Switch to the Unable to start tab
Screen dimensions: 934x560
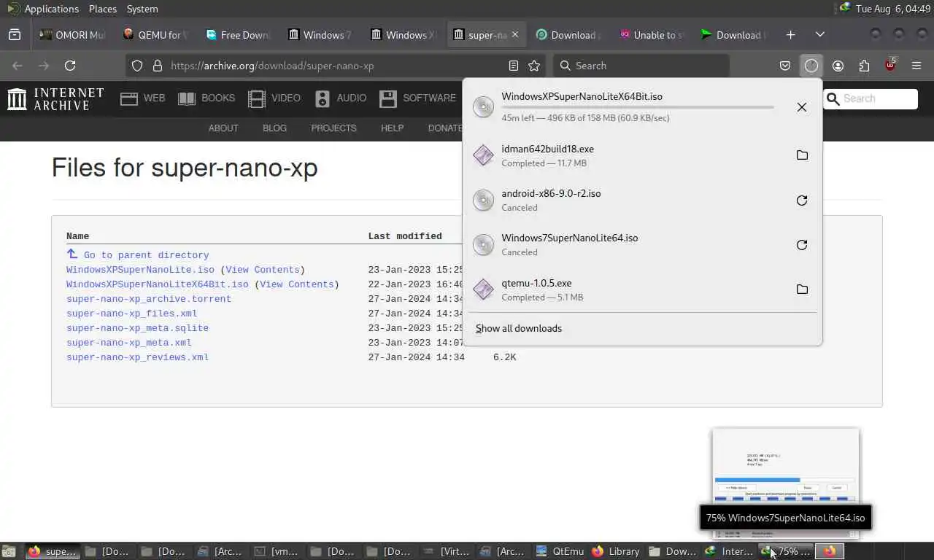[x=651, y=34]
